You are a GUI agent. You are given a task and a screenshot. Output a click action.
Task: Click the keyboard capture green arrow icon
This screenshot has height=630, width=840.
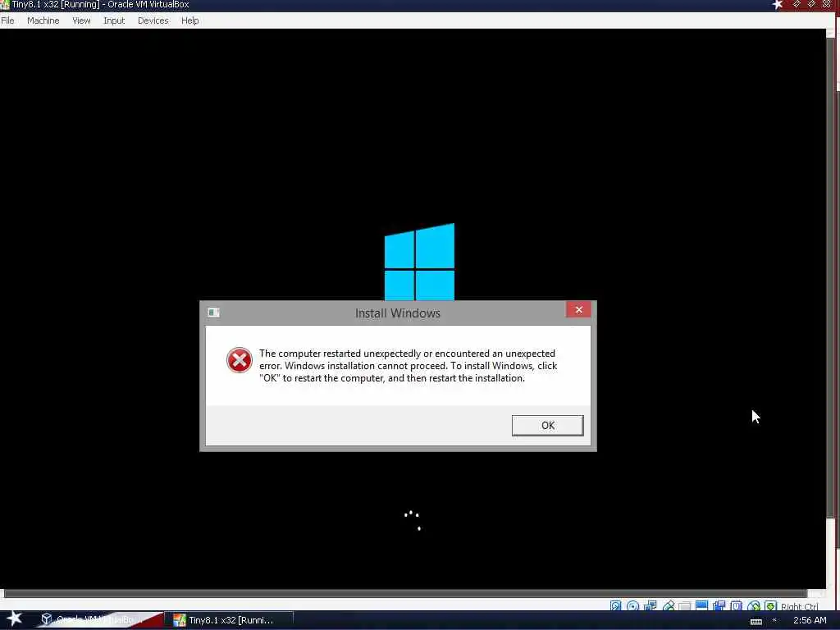(x=771, y=606)
